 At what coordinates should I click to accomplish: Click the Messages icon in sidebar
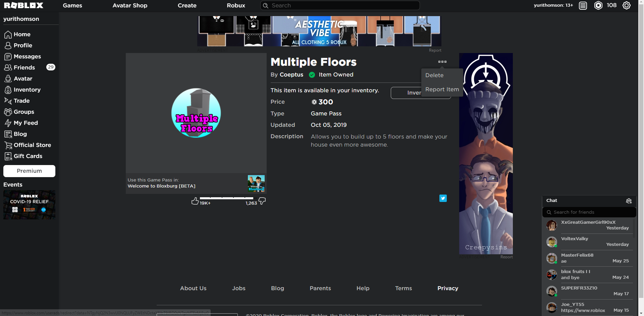[8, 57]
